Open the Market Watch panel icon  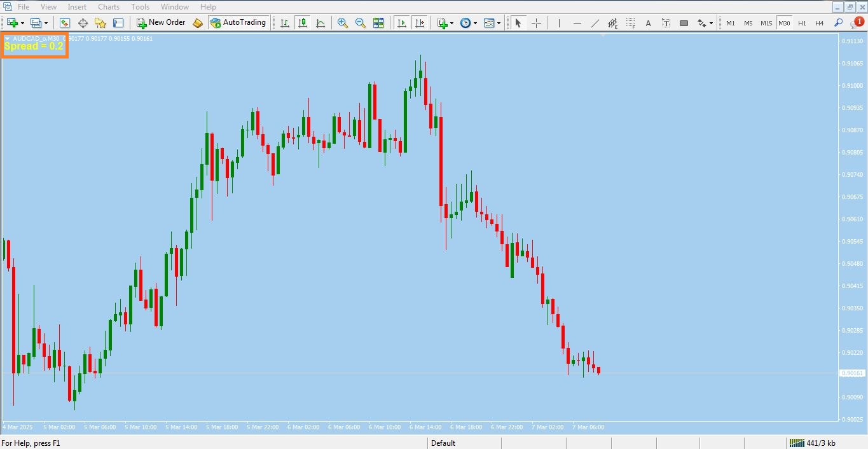[65, 23]
